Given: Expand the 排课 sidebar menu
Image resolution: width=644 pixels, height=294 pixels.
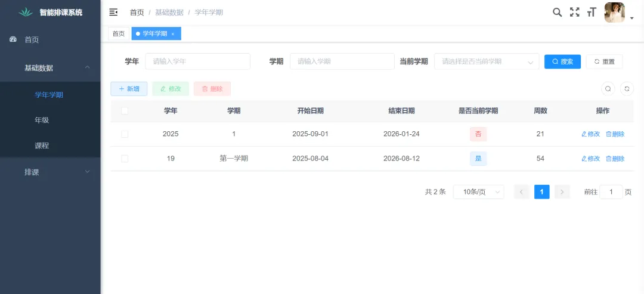Looking at the screenshot, I should point(50,172).
